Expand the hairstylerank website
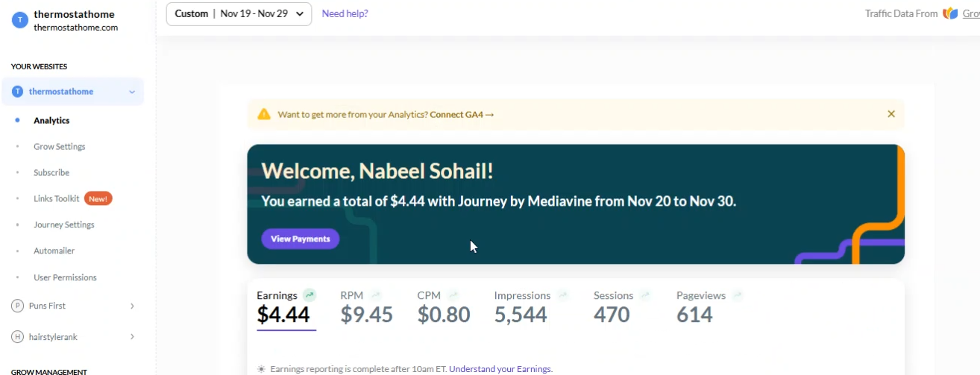Image resolution: width=980 pixels, height=375 pixels. 132,337
